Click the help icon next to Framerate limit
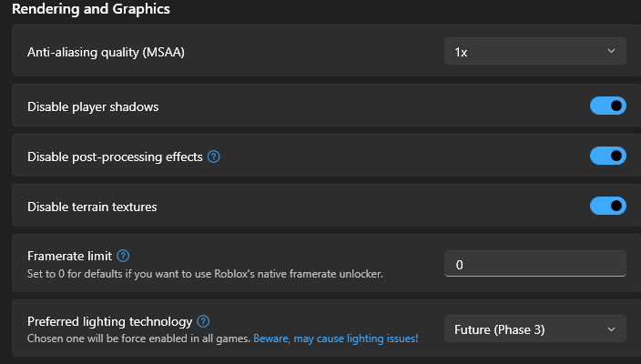Viewport: 641px width, 364px height. (123, 257)
